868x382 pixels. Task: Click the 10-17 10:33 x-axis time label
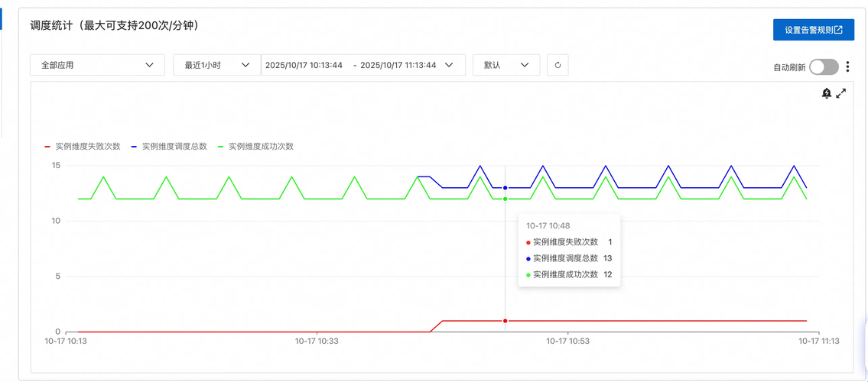click(317, 341)
